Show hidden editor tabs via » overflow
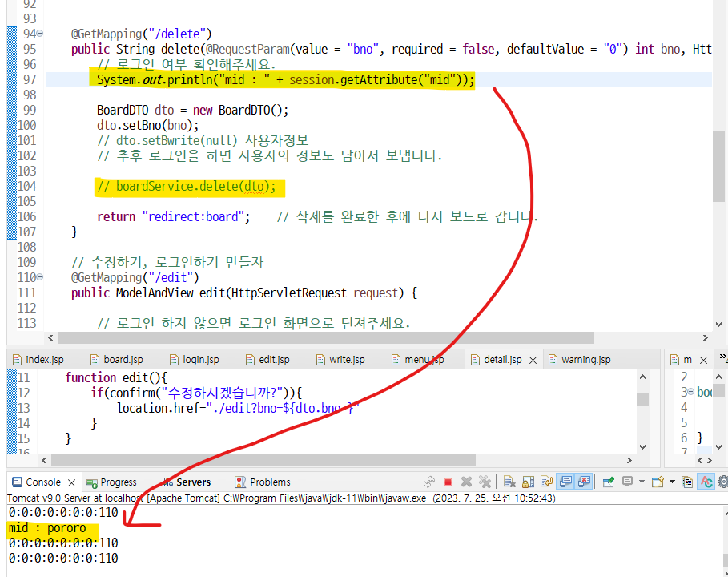The image size is (728, 577). [723, 357]
